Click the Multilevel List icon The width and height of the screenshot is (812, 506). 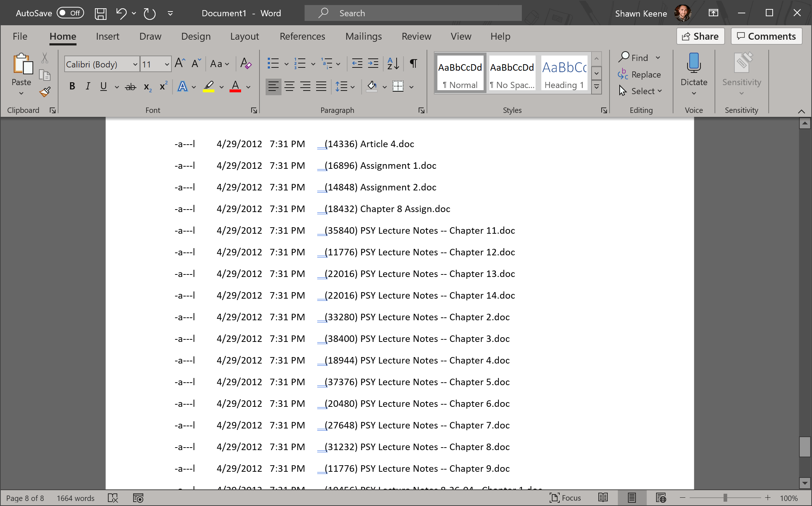327,63
